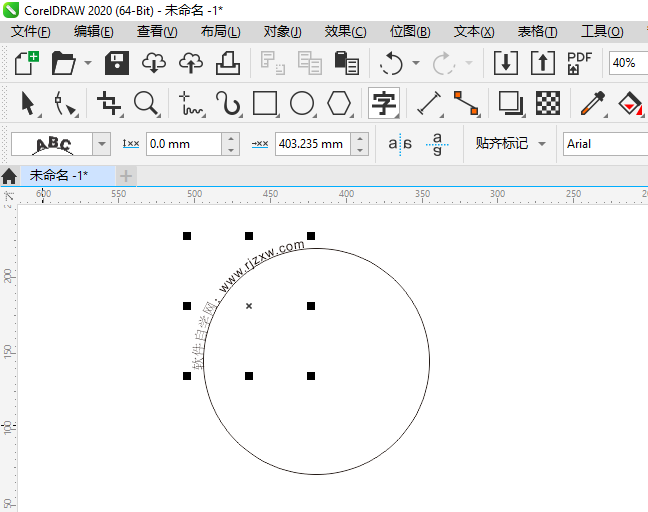Open the Undo history dropdown arrow
This screenshot has width=648, height=512.
point(416,63)
